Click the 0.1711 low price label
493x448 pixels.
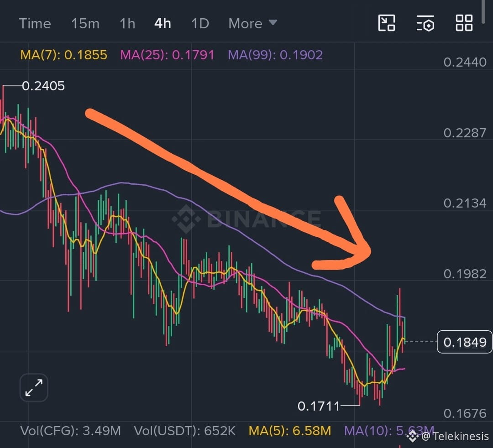[319, 406]
